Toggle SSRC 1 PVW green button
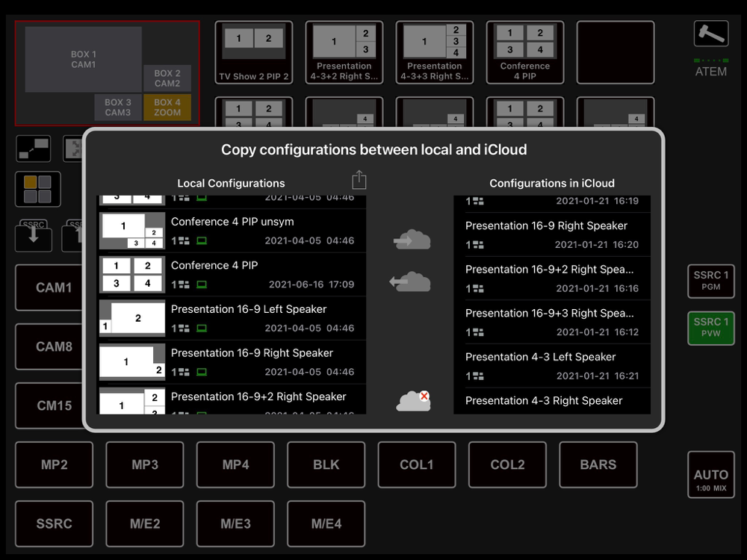The image size is (747, 560). click(711, 328)
